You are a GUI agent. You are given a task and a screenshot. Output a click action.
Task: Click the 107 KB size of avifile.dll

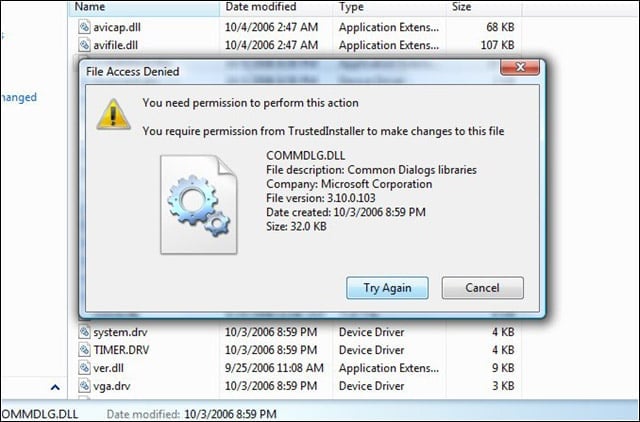[497, 45]
